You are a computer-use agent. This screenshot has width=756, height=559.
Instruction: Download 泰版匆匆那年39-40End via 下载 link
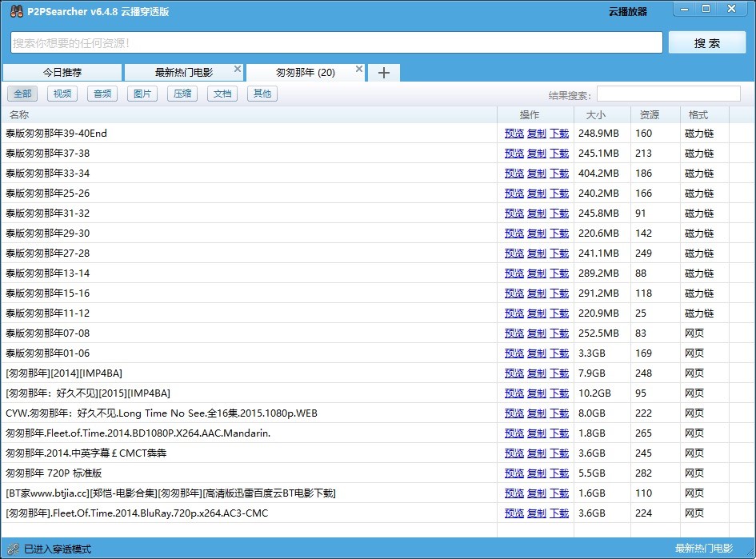coord(560,133)
